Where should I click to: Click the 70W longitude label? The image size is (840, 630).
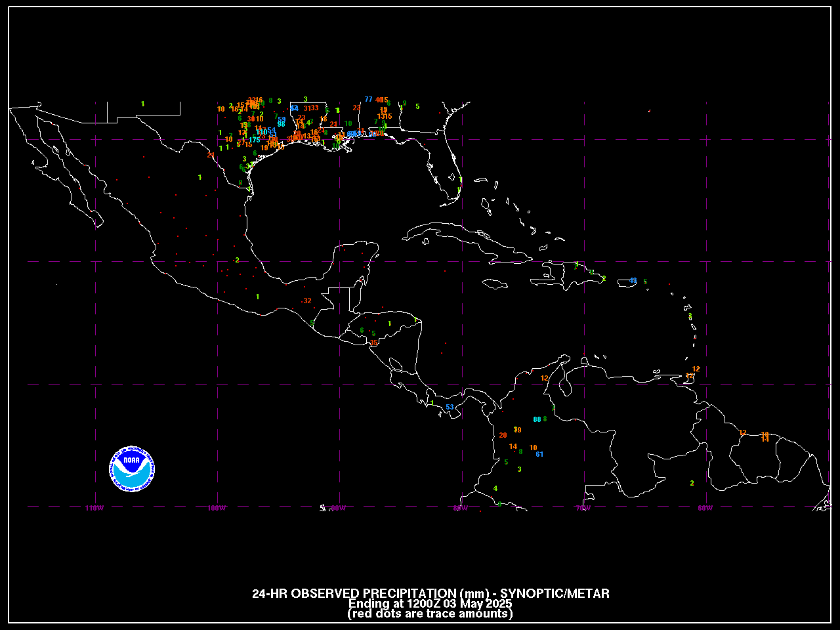click(x=583, y=508)
